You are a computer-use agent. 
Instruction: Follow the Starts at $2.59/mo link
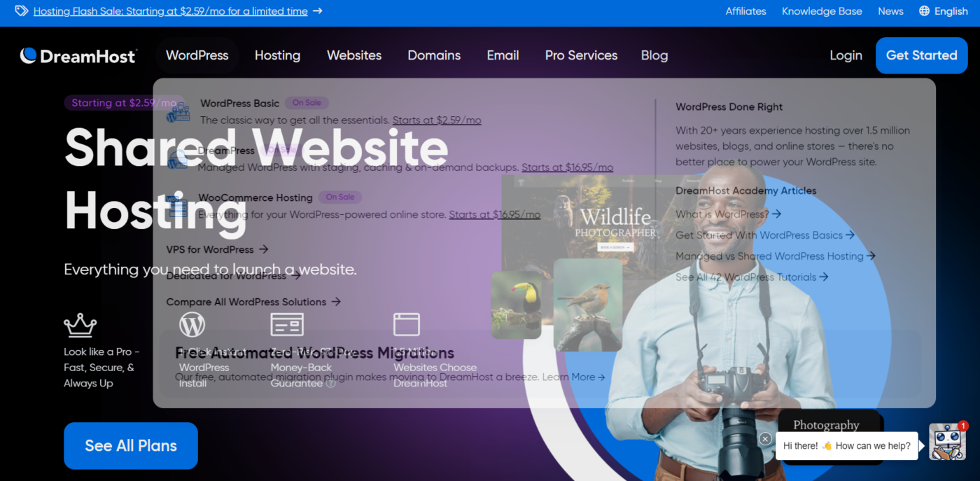coord(437,120)
